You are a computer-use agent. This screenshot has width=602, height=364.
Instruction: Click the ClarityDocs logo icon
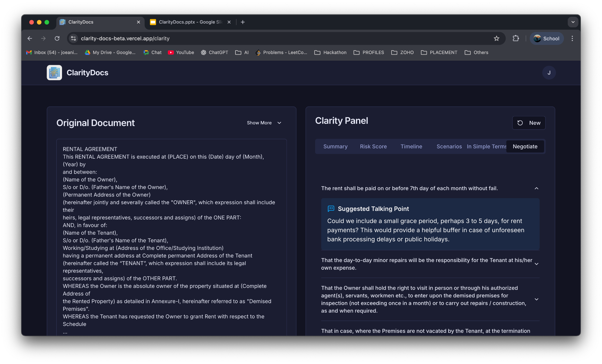click(54, 73)
